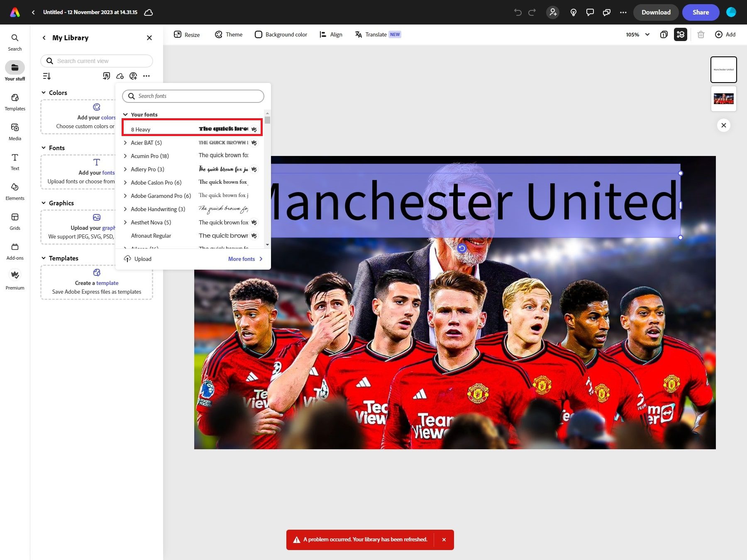747x560 pixels.
Task: Select the Text tool in the sidebar
Action: pos(15,161)
